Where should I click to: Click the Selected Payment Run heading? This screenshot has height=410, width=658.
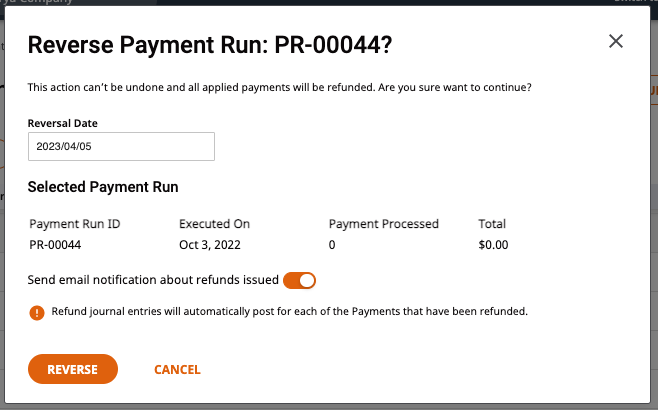pyautogui.click(x=103, y=187)
